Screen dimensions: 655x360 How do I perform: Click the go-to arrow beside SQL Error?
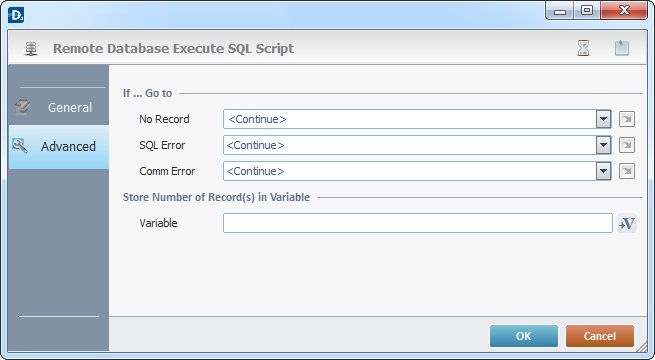(627, 145)
